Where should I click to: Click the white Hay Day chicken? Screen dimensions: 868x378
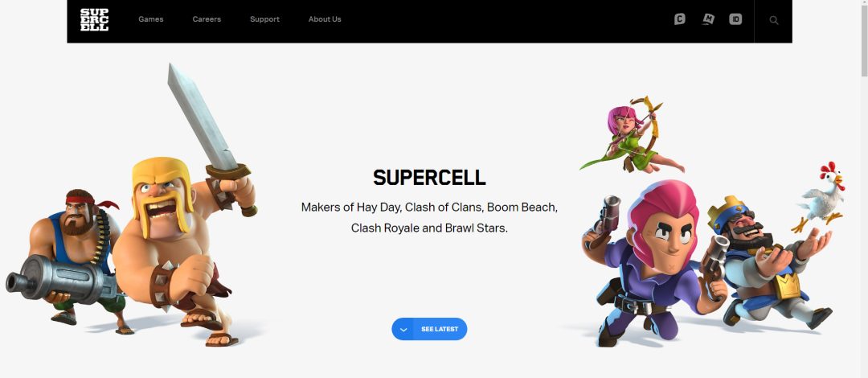click(819, 197)
